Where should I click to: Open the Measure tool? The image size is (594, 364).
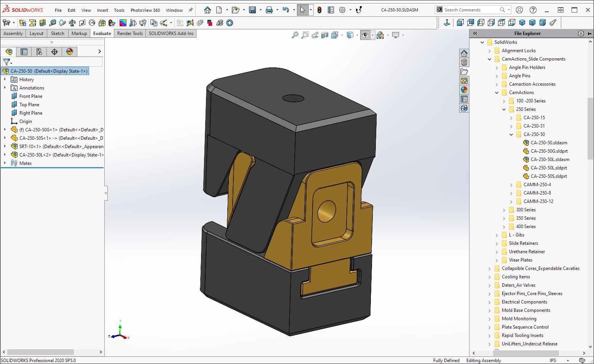click(x=53, y=23)
